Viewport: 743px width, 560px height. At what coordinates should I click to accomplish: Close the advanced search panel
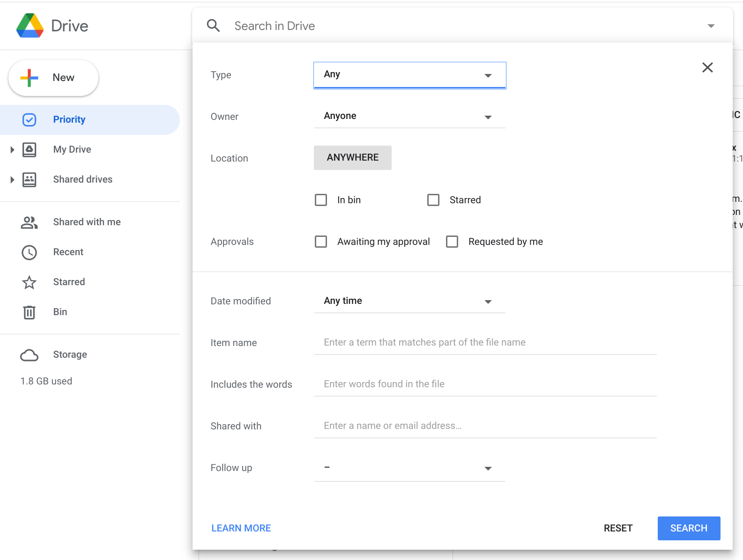coord(707,67)
